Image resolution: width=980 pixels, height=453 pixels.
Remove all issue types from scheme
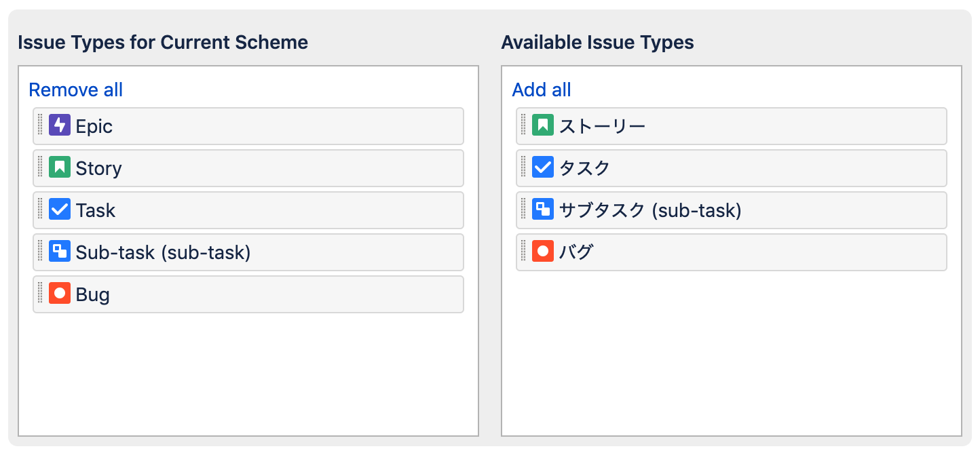[75, 90]
